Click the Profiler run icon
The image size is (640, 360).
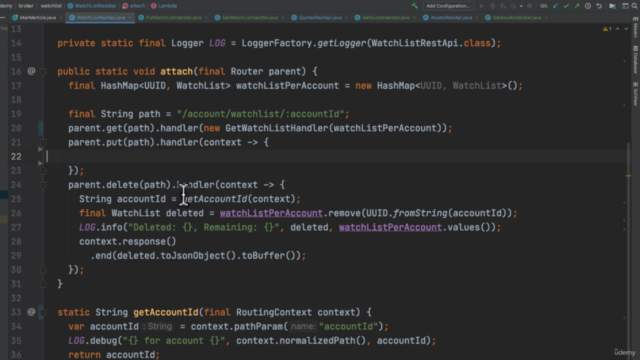513,6
